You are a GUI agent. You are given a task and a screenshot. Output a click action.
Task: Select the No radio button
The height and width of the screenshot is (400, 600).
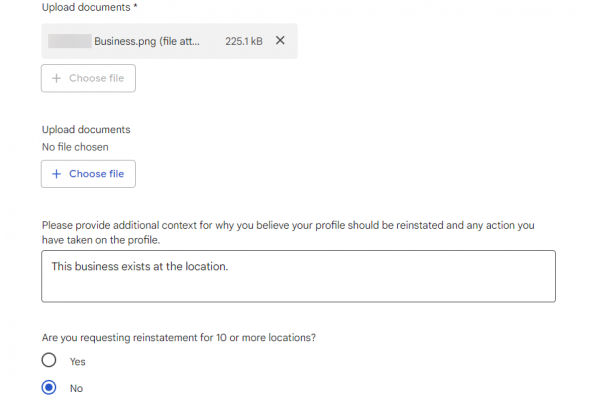[x=49, y=388]
